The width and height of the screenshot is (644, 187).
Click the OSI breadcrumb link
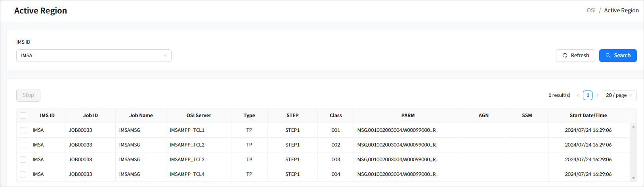(x=591, y=10)
